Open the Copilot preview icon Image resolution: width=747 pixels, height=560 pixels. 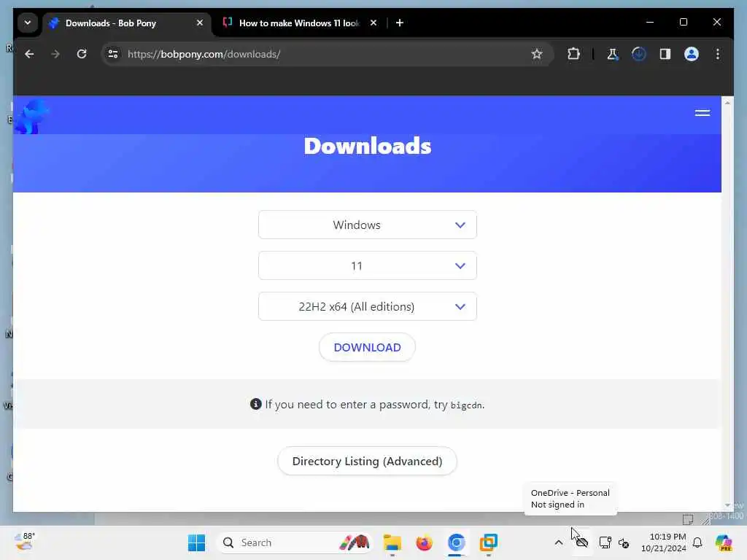tap(724, 542)
